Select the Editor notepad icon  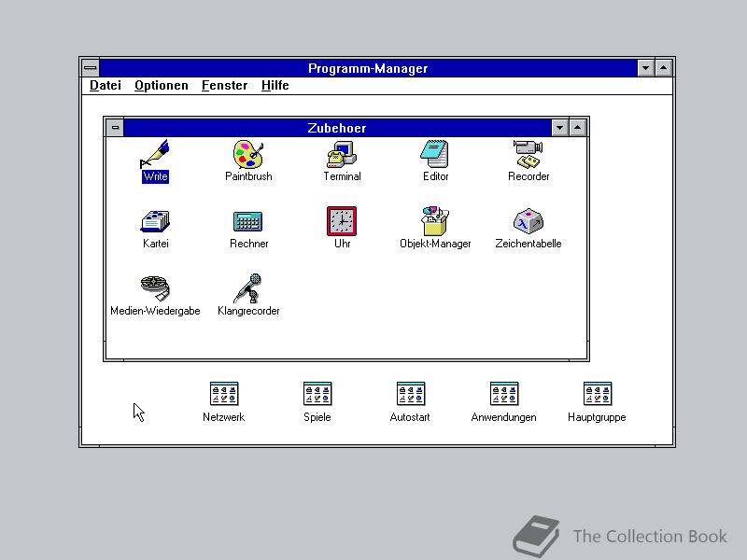(x=434, y=154)
